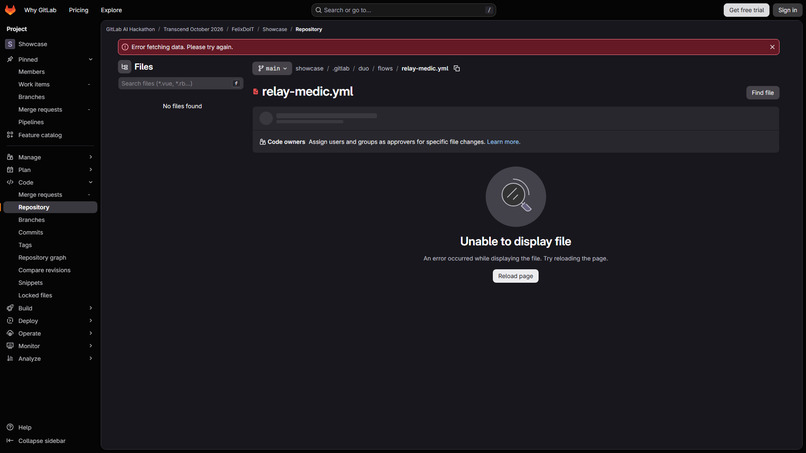This screenshot has height=453, width=806.
Task: Collapse the Pinned section chevron
Action: click(x=90, y=60)
